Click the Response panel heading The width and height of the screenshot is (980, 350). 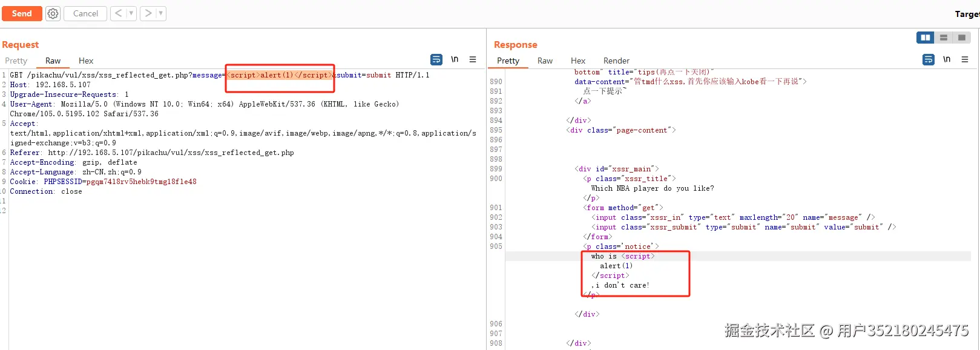click(x=515, y=45)
